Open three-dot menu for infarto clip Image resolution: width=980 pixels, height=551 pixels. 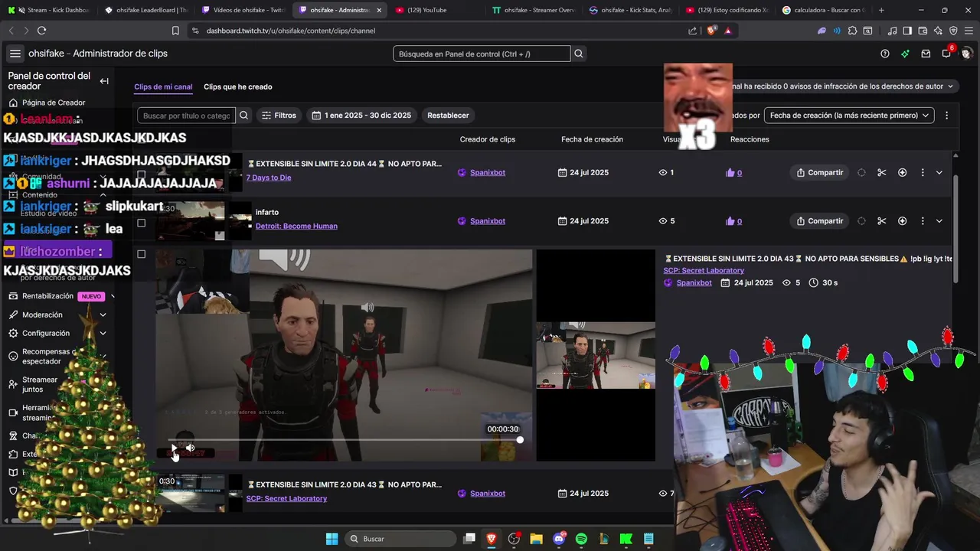tap(923, 221)
